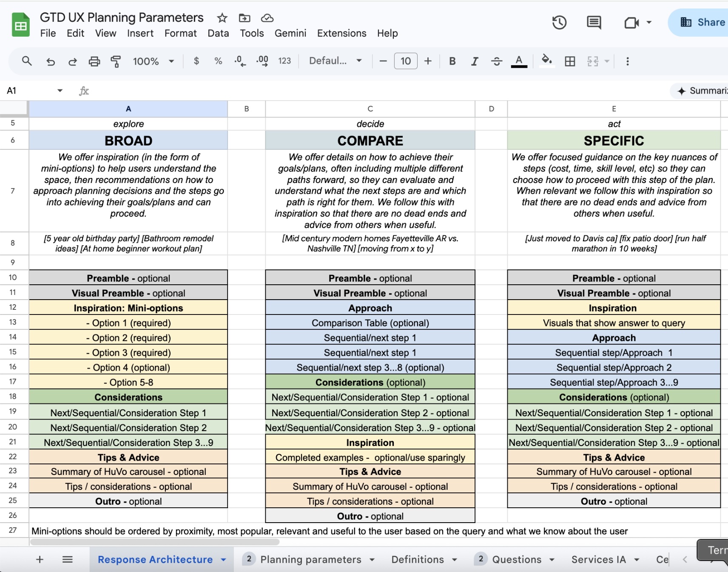Open the Insert menu
The image size is (728, 572).
tap(140, 33)
